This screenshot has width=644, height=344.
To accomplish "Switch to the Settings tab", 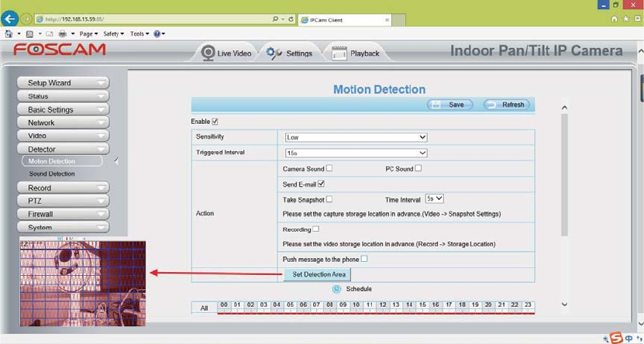I will click(x=290, y=53).
